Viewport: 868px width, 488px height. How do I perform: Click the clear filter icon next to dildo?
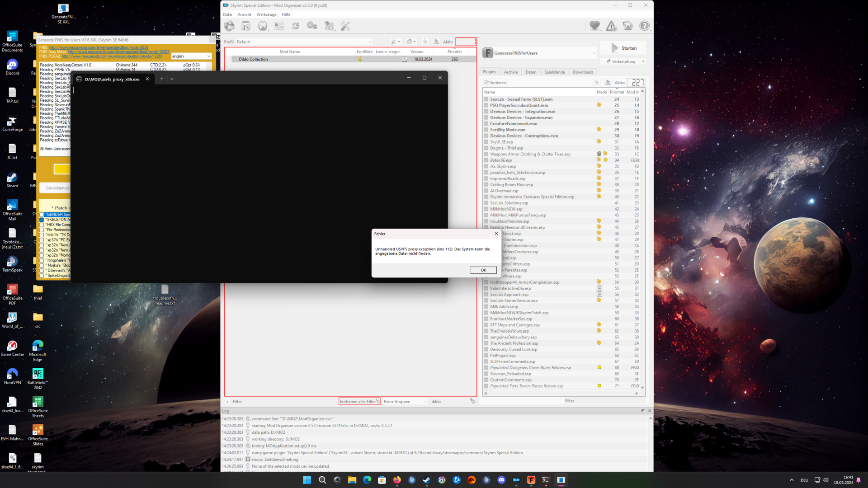tap(473, 401)
